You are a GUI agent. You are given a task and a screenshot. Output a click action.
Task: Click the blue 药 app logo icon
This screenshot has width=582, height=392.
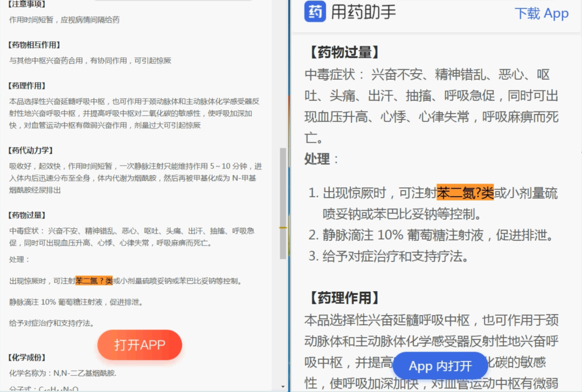point(315,12)
